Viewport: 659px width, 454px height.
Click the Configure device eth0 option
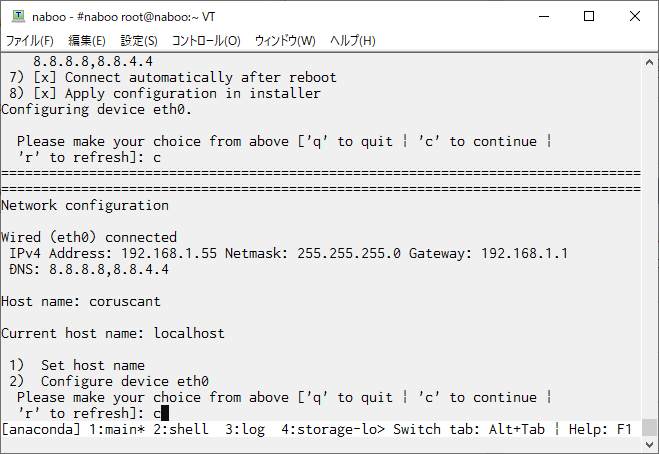click(125, 381)
